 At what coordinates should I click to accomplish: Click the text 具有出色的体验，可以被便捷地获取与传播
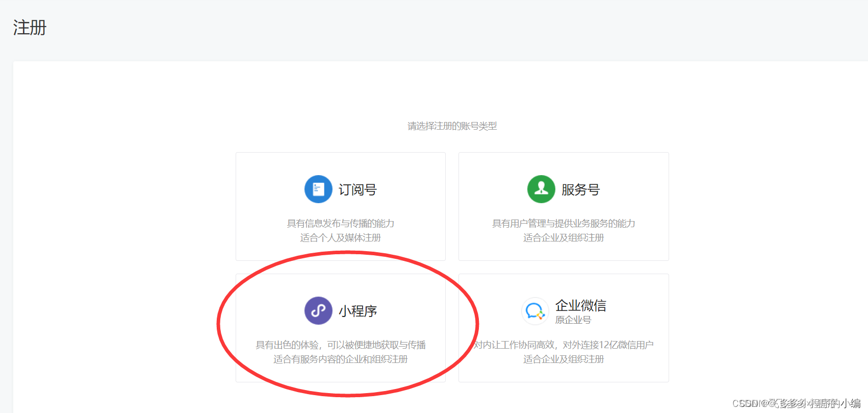341,345
